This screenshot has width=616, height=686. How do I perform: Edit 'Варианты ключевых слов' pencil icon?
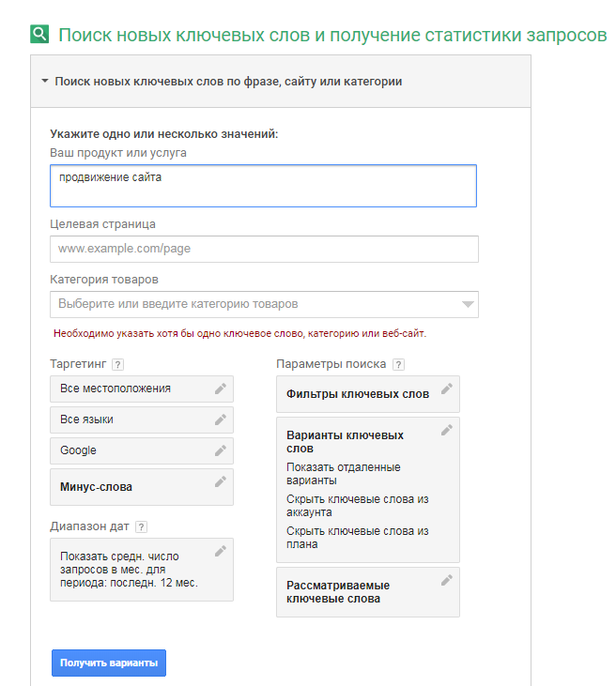[x=447, y=430]
